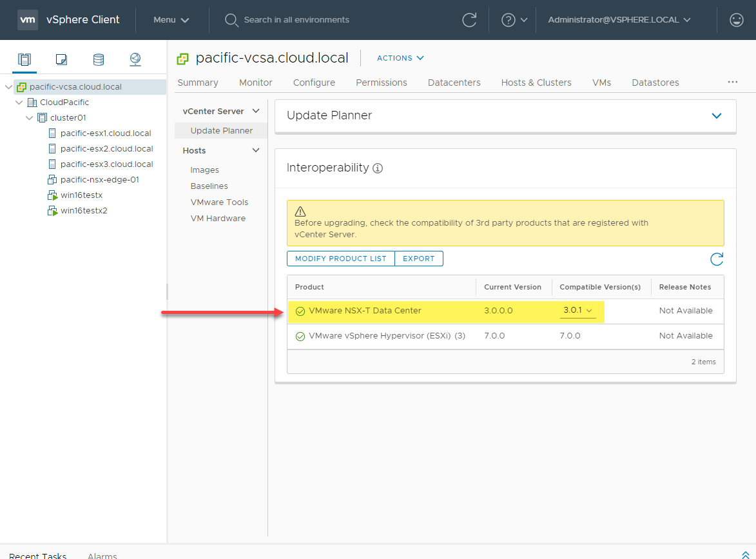Switch to the Datacenters tab

coord(454,83)
